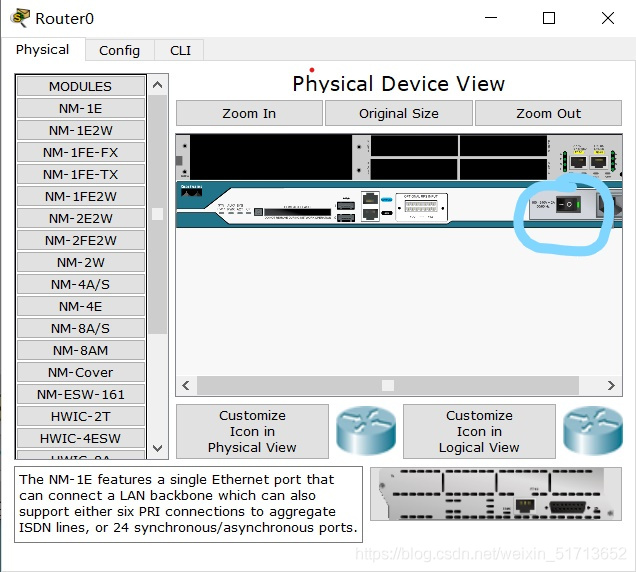
Task: Select the NM-Cover module
Action: pyautogui.click(x=81, y=372)
